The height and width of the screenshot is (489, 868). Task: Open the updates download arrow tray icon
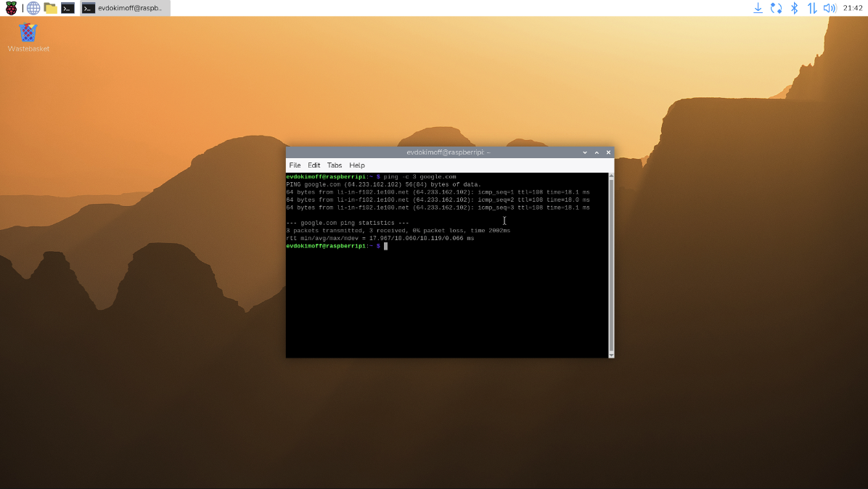[758, 8]
